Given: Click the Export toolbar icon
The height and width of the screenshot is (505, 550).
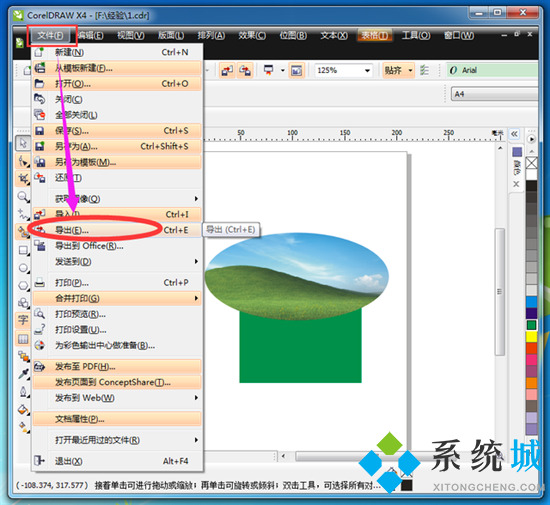Looking at the screenshot, I should (x=245, y=70).
